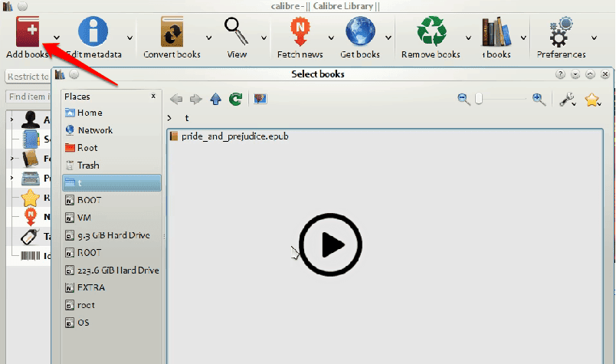Viewport: 616px width, 364px height.
Task: Click the icon size slider handle
Action: 479,99
